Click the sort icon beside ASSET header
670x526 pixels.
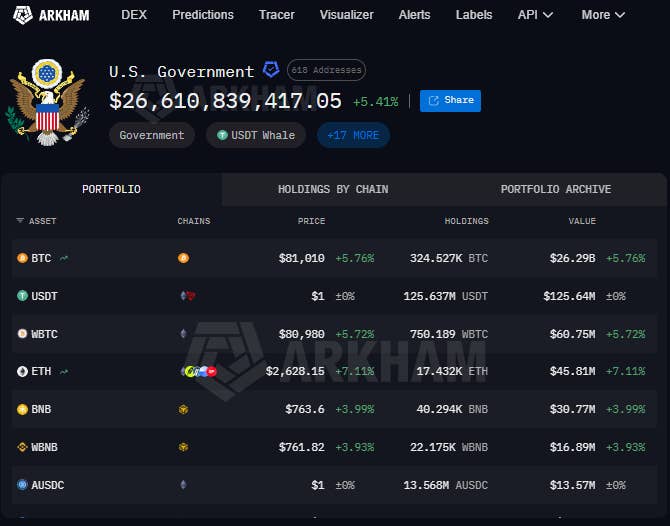[x=20, y=220]
